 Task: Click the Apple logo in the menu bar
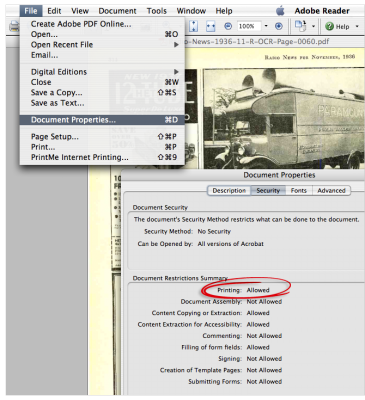pos(280,11)
